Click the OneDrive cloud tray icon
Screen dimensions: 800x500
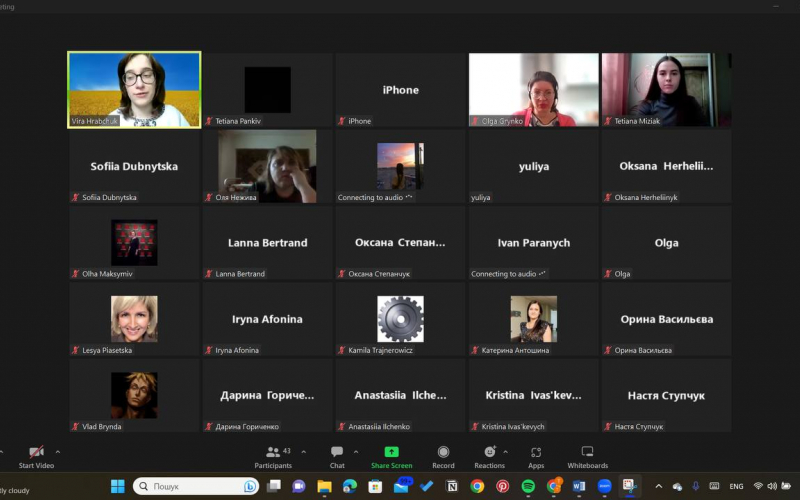(677, 486)
